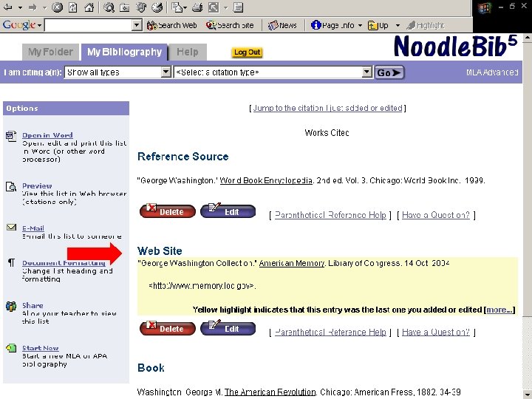This screenshot has height=399, width=532.
Task: Click the Google toolbar search box
Action: tap(88, 25)
